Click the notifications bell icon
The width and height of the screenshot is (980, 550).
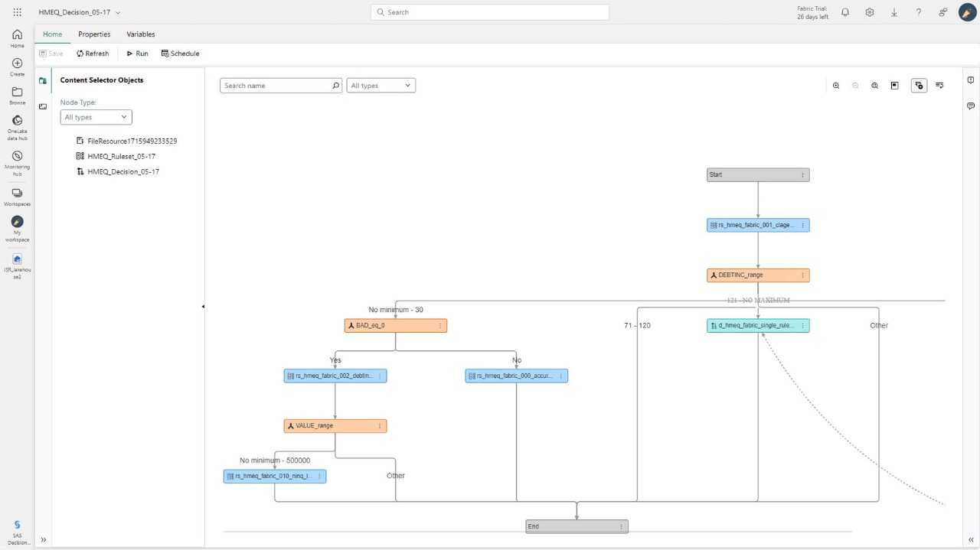(x=845, y=12)
